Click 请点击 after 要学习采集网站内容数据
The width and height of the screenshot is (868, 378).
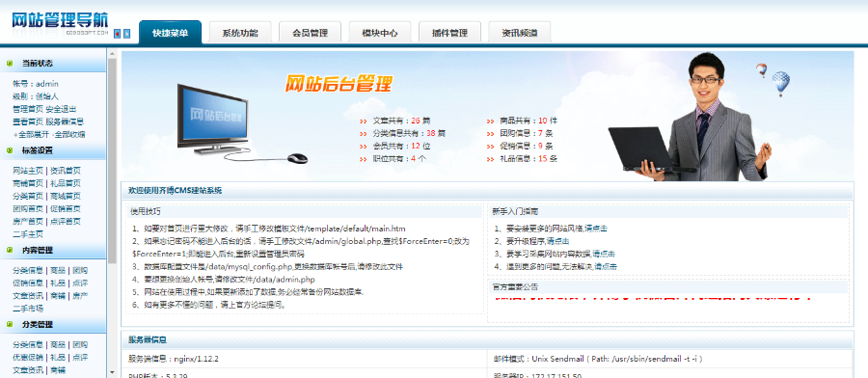point(604,254)
